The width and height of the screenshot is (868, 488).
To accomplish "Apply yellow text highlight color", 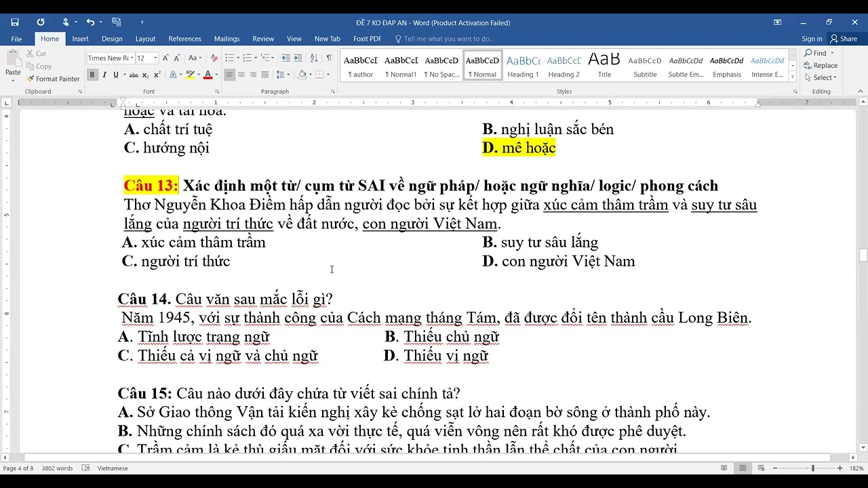I will click(190, 75).
